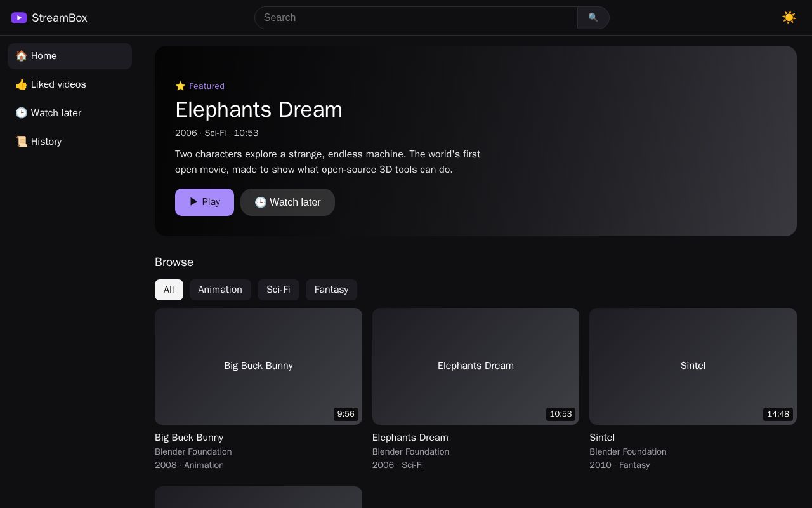Click Blender Foundation under Big Buck Bunny
This screenshot has width=812, height=508.
pos(193,451)
